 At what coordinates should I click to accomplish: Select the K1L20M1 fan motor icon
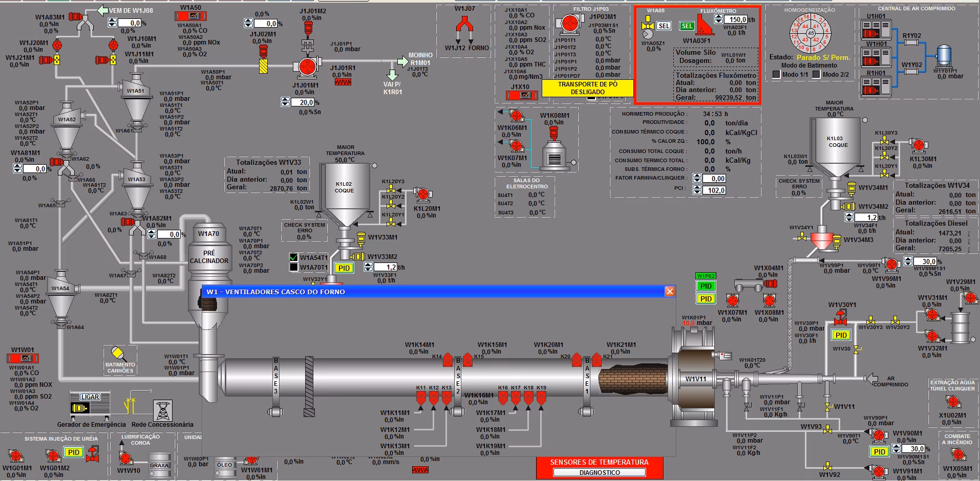pyautogui.click(x=422, y=195)
